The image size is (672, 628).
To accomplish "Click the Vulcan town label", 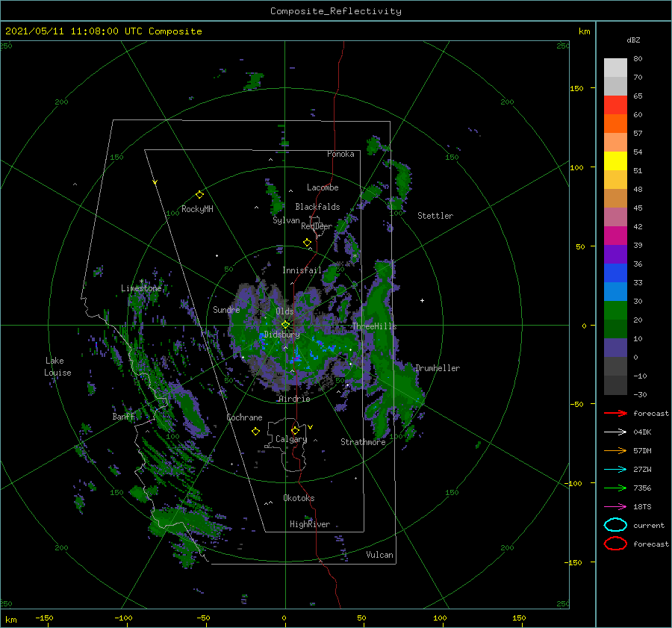I will click(x=380, y=555).
